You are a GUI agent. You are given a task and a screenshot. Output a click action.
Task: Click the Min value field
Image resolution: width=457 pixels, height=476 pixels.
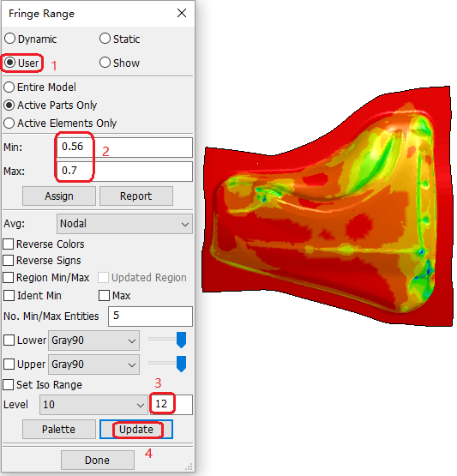(124, 148)
